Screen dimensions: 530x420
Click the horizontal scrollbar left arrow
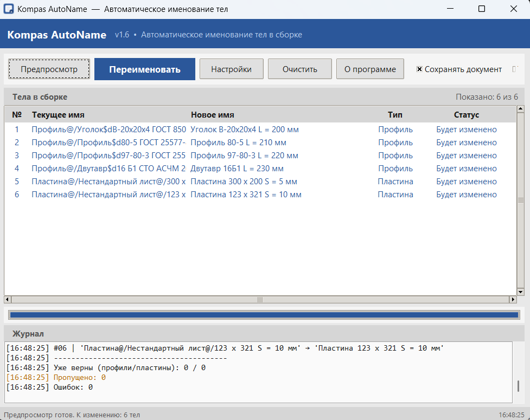[7, 300]
